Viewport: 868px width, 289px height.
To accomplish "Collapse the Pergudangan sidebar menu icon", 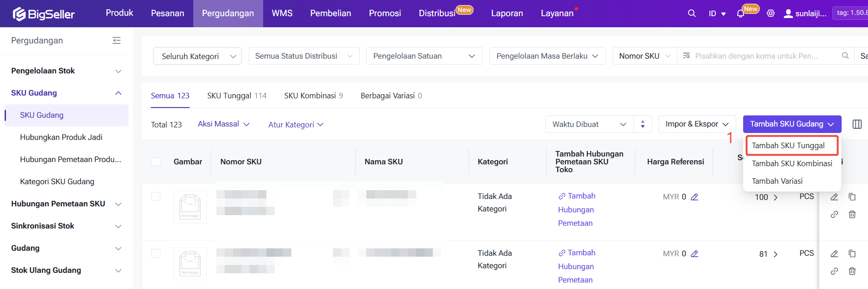I will (x=117, y=41).
